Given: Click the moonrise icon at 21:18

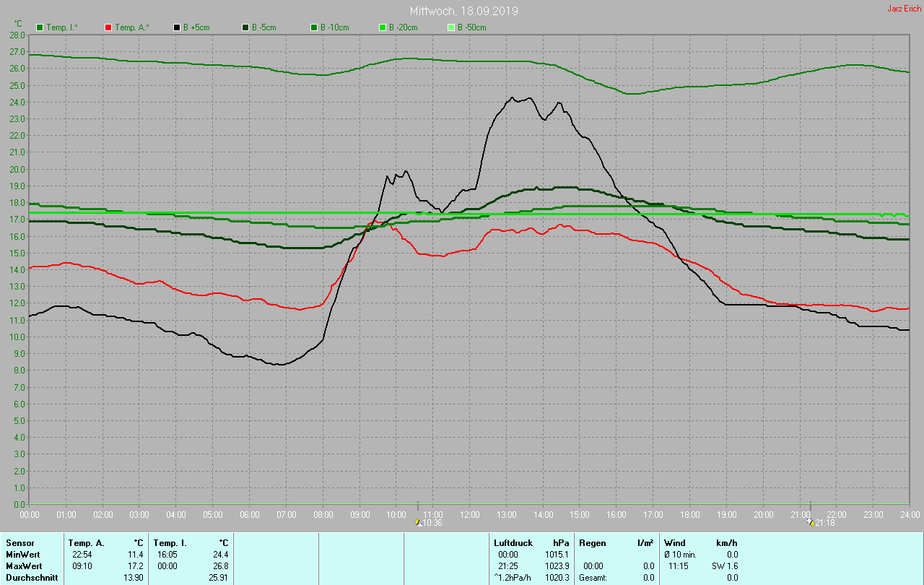Looking at the screenshot, I should point(810,521).
